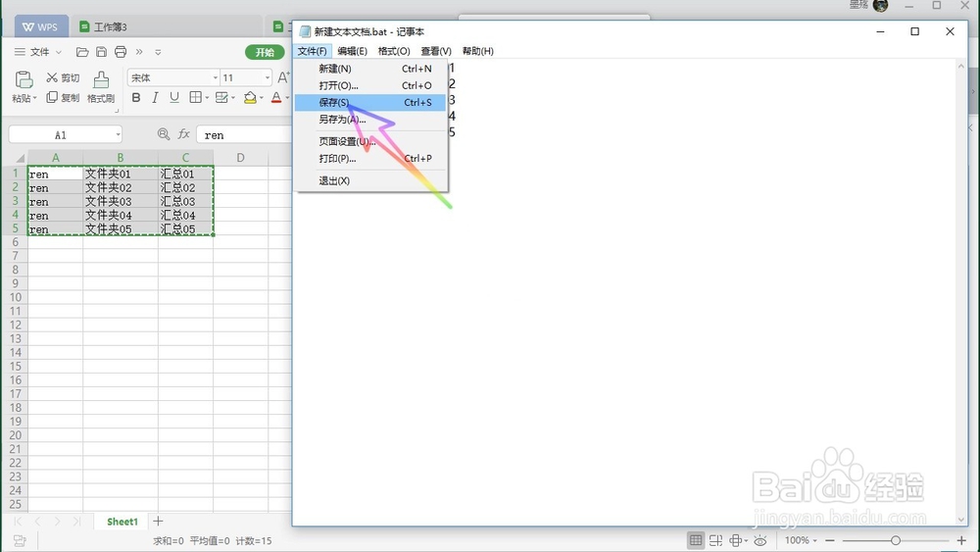Toggle bold formatting in WPS
Screen dimensions: 980x552
(135, 97)
